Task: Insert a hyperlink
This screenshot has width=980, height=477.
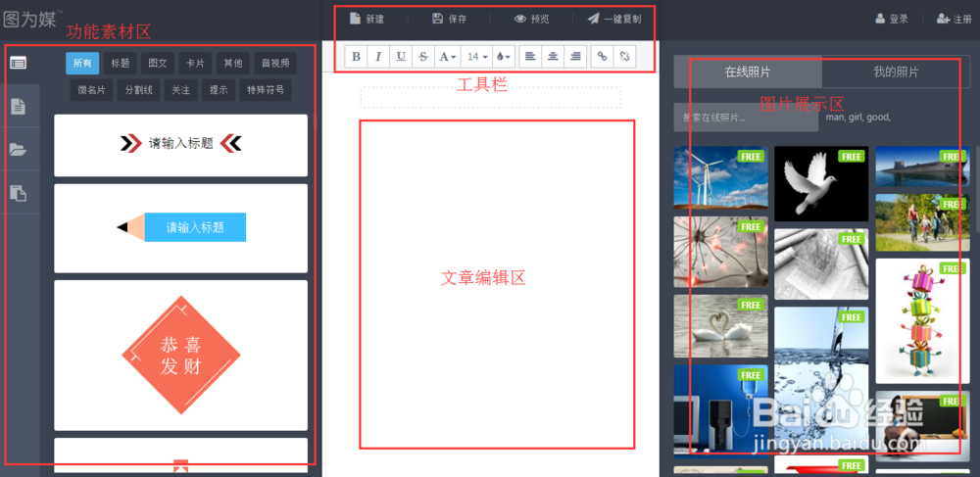Action: (x=602, y=56)
